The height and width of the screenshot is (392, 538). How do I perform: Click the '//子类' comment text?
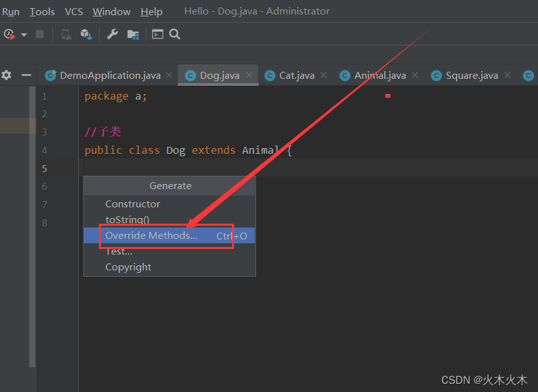coord(103,132)
